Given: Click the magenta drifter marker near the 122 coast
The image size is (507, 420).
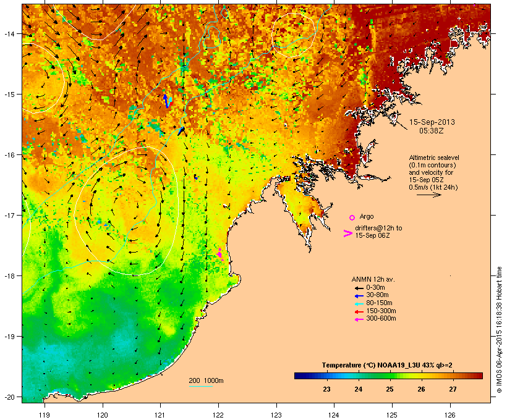Looking at the screenshot, I should pos(220,254).
